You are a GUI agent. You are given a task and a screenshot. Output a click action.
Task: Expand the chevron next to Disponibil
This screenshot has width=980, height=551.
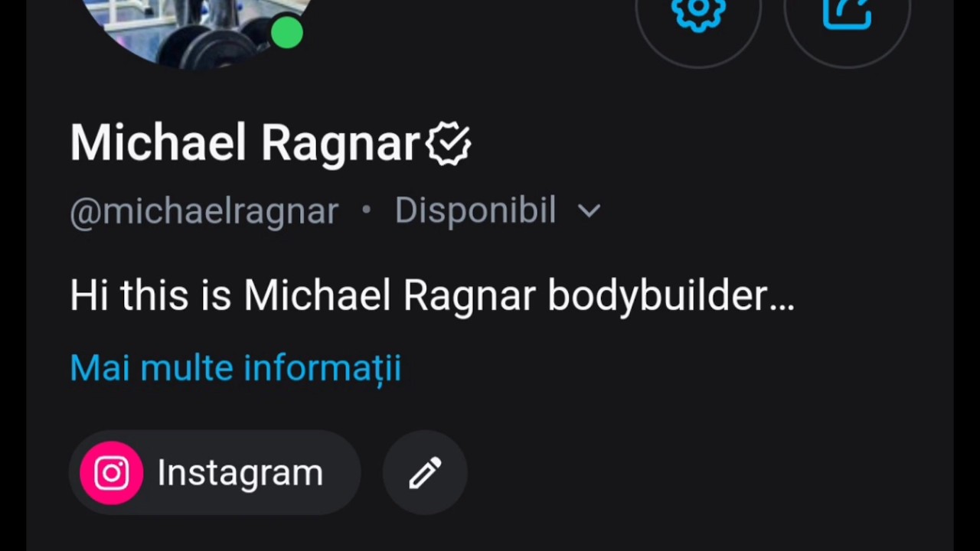coord(589,210)
